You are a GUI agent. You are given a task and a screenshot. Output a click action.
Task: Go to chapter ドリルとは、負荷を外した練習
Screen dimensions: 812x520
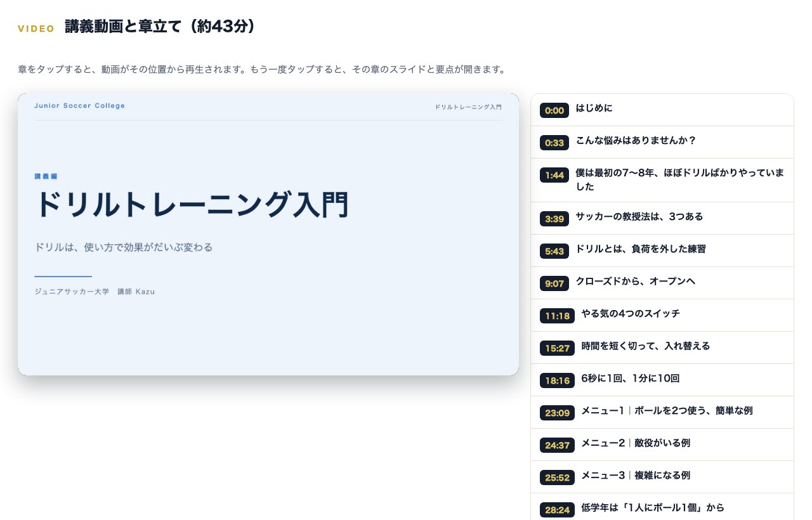click(662, 250)
